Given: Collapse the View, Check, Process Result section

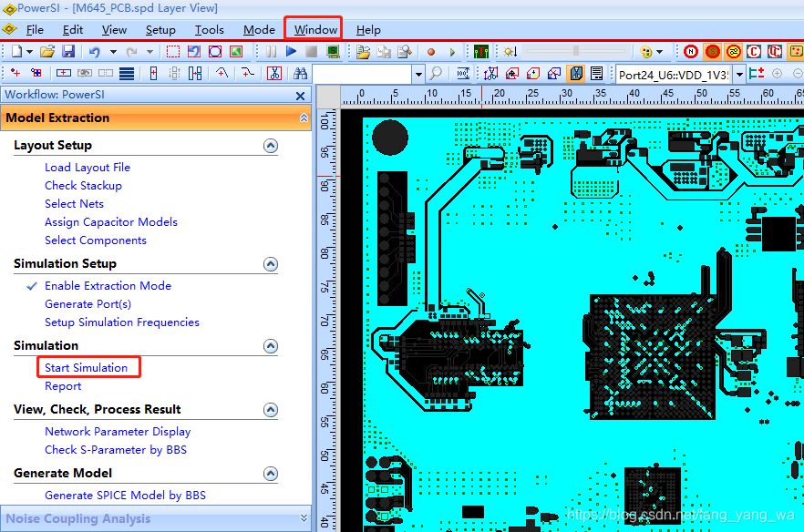Looking at the screenshot, I should point(271,410).
